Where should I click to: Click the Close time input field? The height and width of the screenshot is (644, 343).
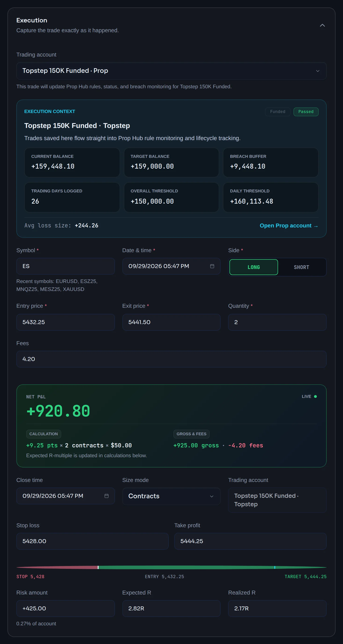pos(66,496)
